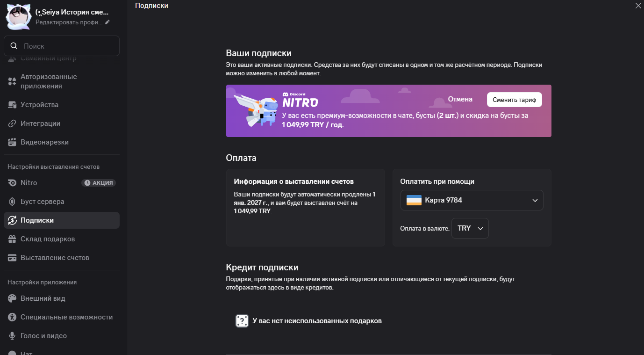This screenshot has width=644, height=355.
Task: Click the Настройки приложения sidebar header
Action: coord(42,283)
